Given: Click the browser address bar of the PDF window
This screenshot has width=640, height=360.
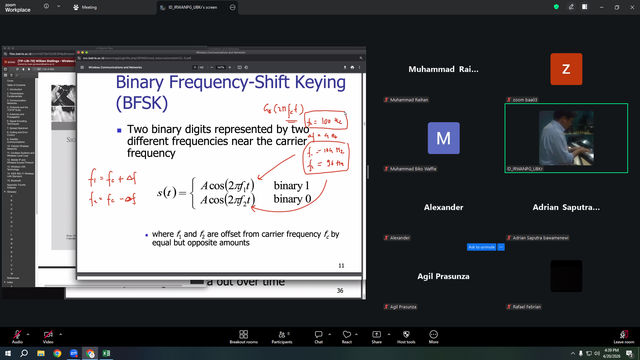Looking at the screenshot, I should tap(220, 58).
